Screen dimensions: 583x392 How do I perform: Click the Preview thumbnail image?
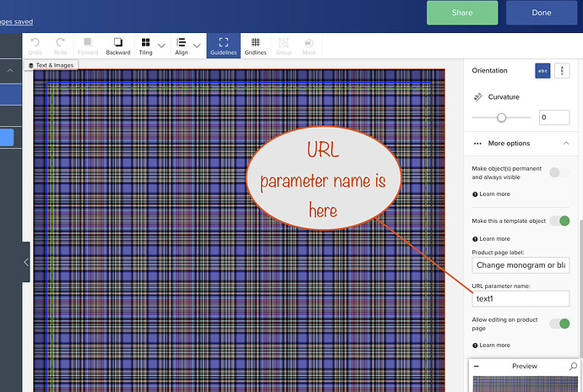pos(525,384)
